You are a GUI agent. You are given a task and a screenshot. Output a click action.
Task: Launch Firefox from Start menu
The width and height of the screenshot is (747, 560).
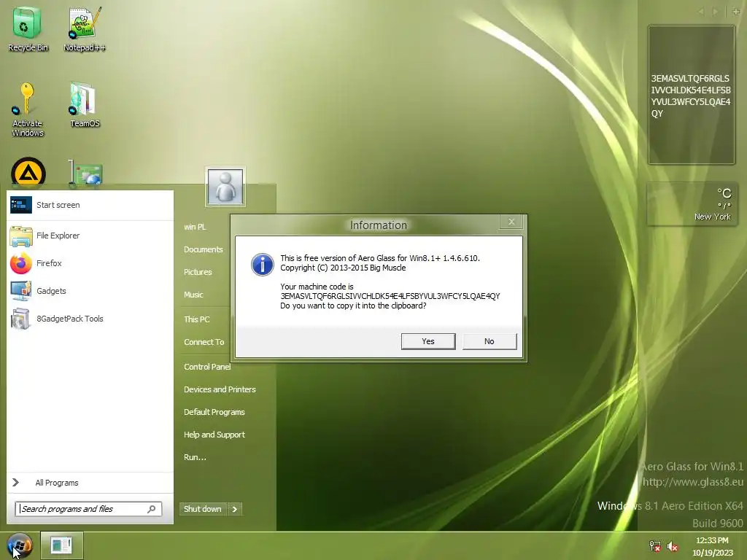(x=90, y=263)
